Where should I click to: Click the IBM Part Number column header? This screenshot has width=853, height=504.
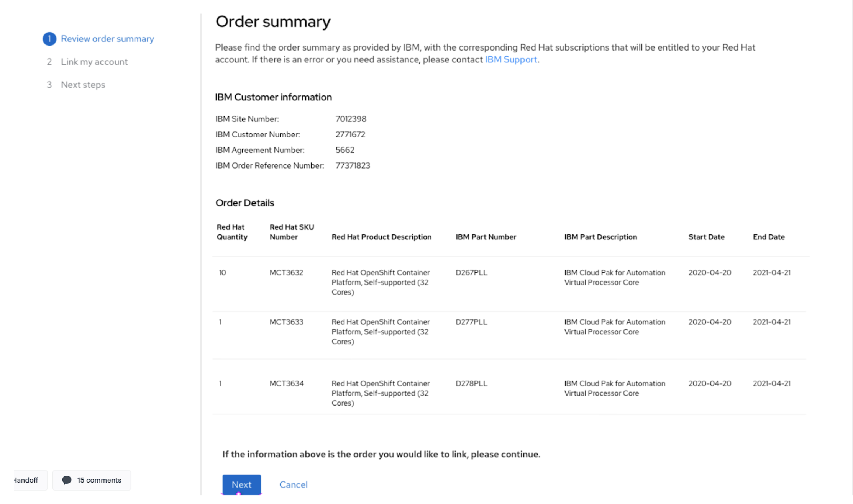click(x=486, y=237)
